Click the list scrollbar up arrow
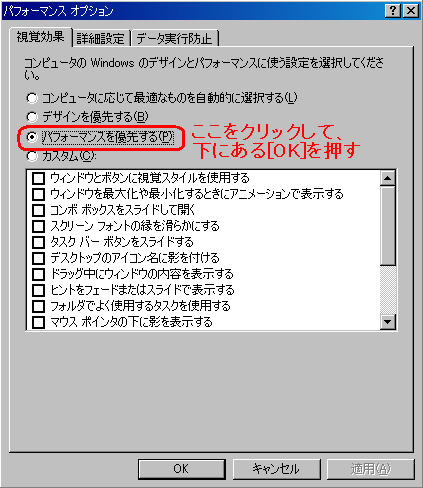This screenshot has width=423, height=488. click(x=388, y=178)
